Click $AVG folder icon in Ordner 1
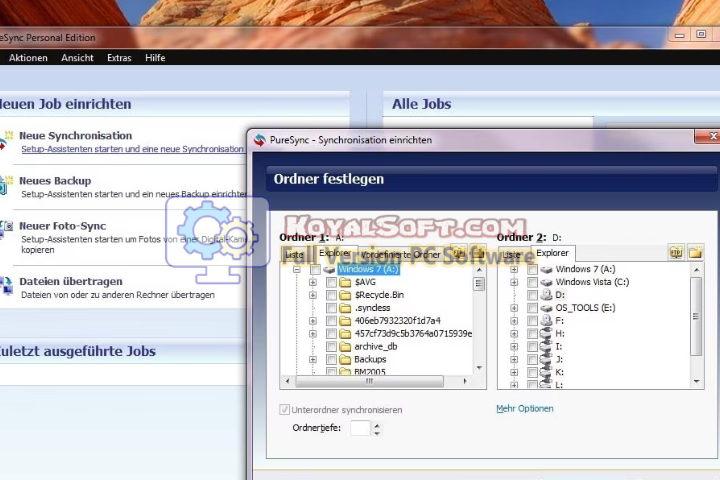The height and width of the screenshot is (480, 720). click(345, 282)
